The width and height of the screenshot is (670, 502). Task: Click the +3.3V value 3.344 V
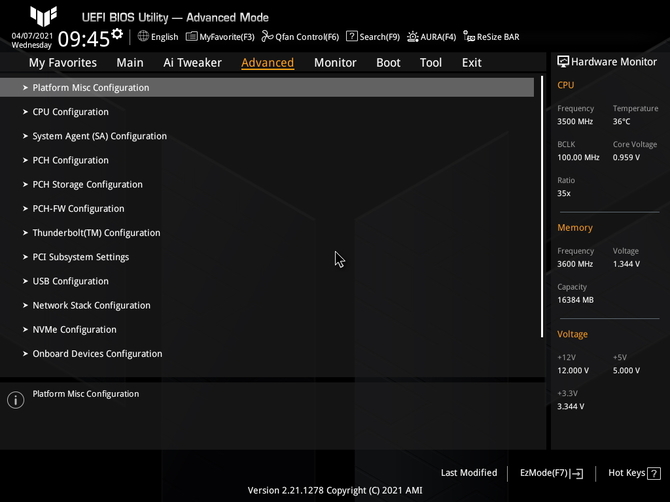[570, 406]
